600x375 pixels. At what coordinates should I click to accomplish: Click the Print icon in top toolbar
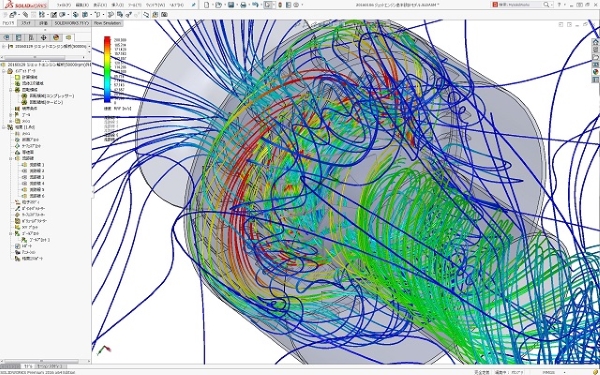pos(243,5)
